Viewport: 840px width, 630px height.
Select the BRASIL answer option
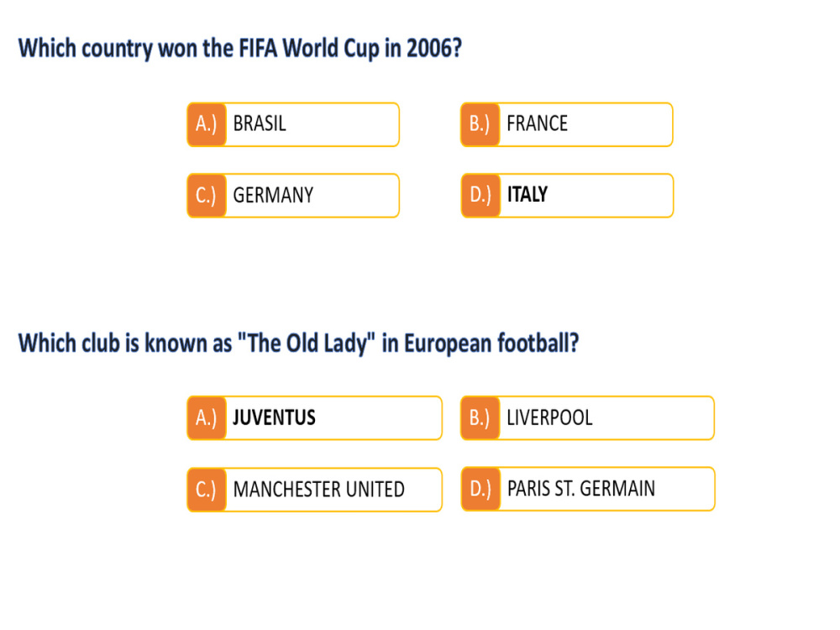coord(293,124)
